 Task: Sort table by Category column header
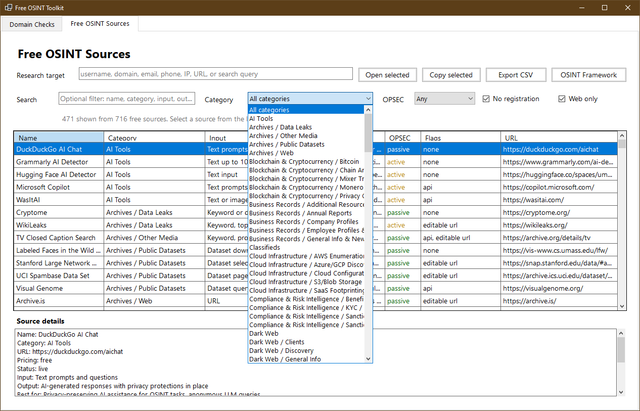[x=154, y=138]
